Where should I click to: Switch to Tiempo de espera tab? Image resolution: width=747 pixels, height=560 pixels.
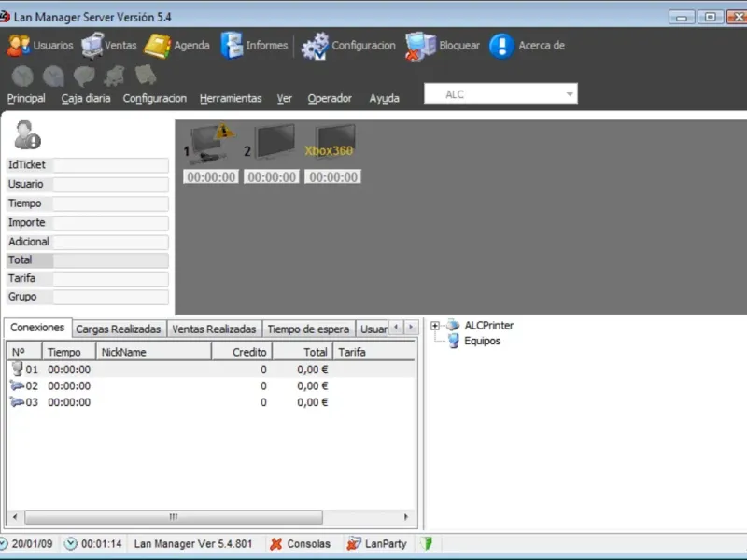click(x=308, y=329)
